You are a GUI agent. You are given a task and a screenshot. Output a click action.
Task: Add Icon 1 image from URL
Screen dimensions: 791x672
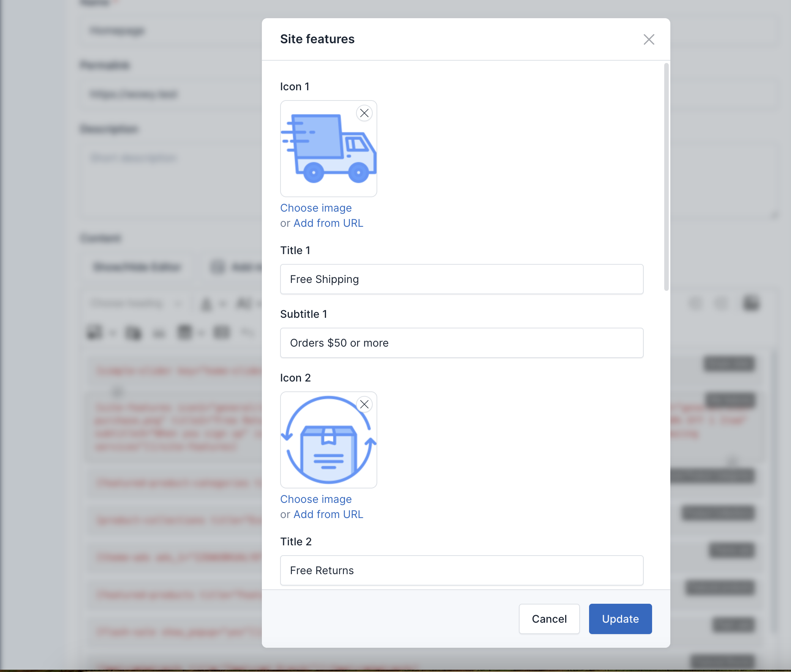pyautogui.click(x=328, y=223)
